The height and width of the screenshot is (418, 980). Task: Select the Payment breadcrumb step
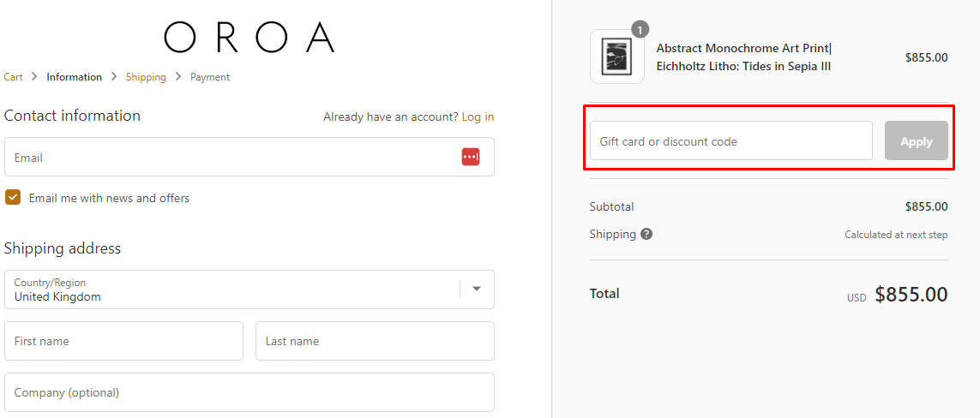click(210, 77)
